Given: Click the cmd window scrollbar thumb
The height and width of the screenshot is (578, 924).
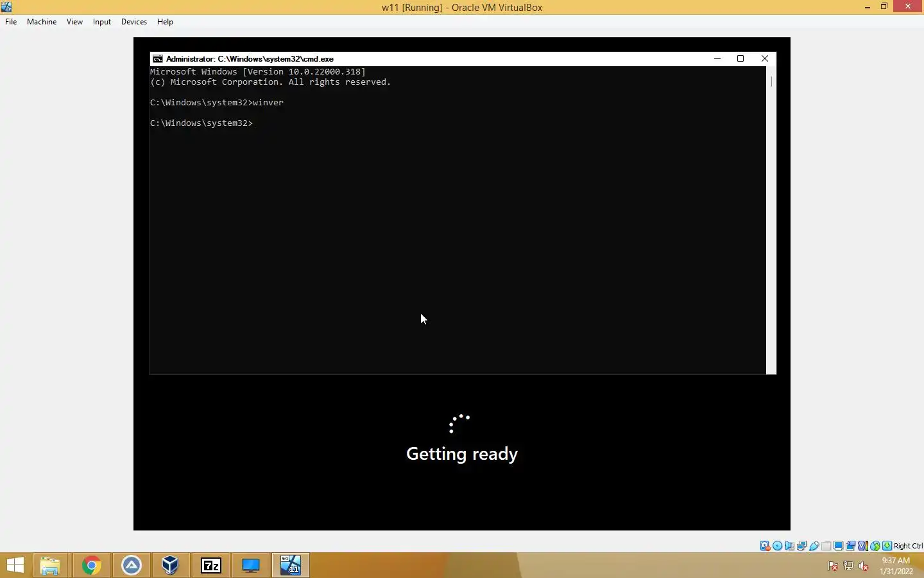Looking at the screenshot, I should click(771, 82).
